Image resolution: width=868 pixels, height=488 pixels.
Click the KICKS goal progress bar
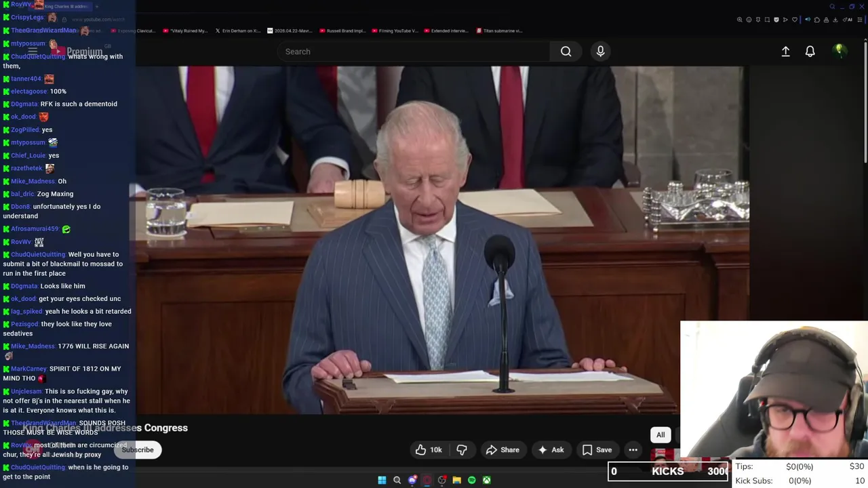pyautogui.click(x=669, y=472)
